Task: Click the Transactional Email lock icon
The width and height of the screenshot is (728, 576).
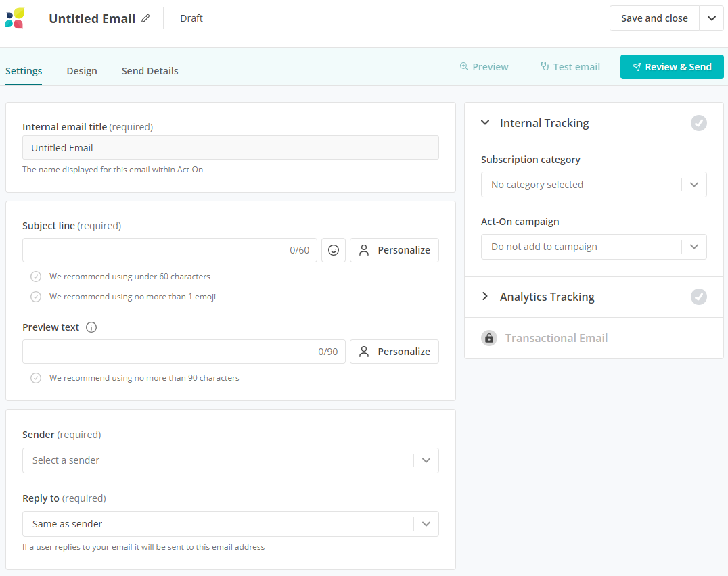Action: (489, 338)
